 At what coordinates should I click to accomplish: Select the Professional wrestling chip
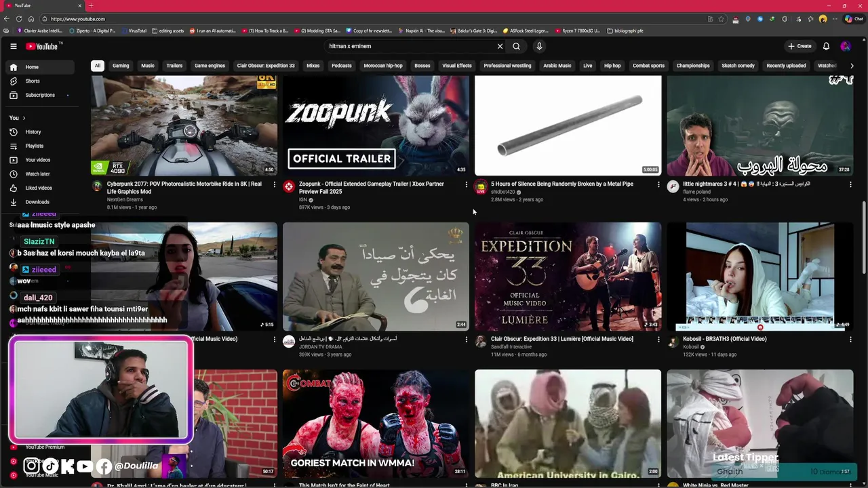[507, 66]
